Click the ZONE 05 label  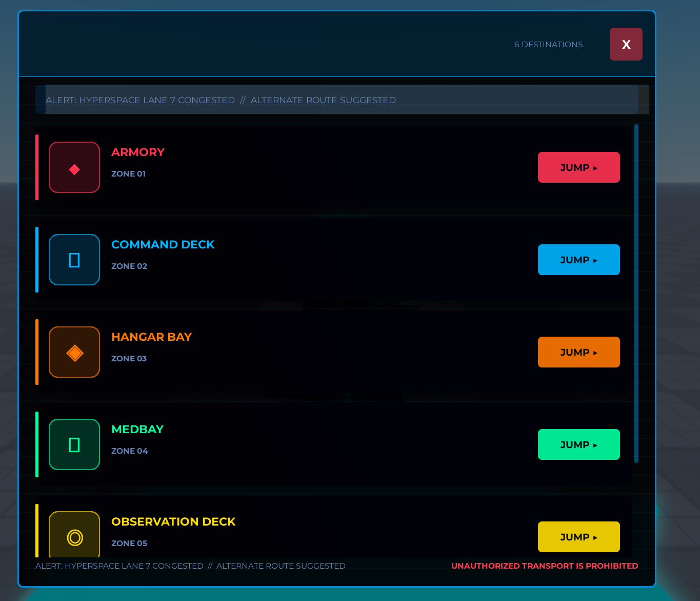(129, 544)
